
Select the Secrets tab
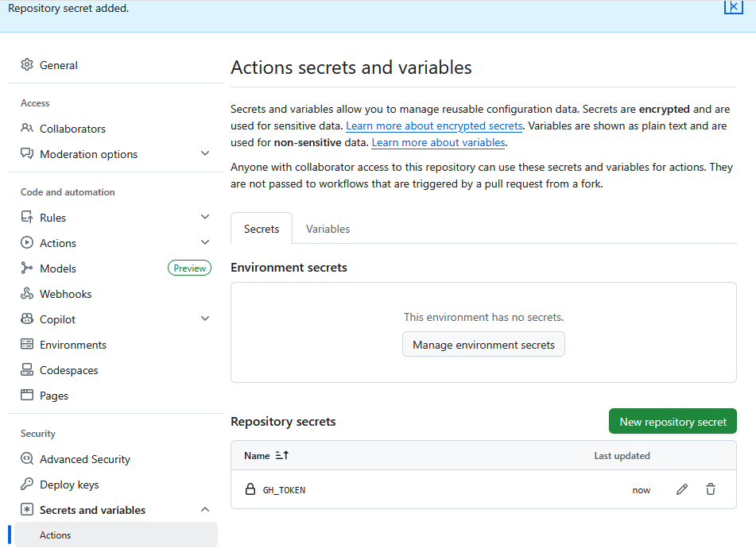pos(262,229)
